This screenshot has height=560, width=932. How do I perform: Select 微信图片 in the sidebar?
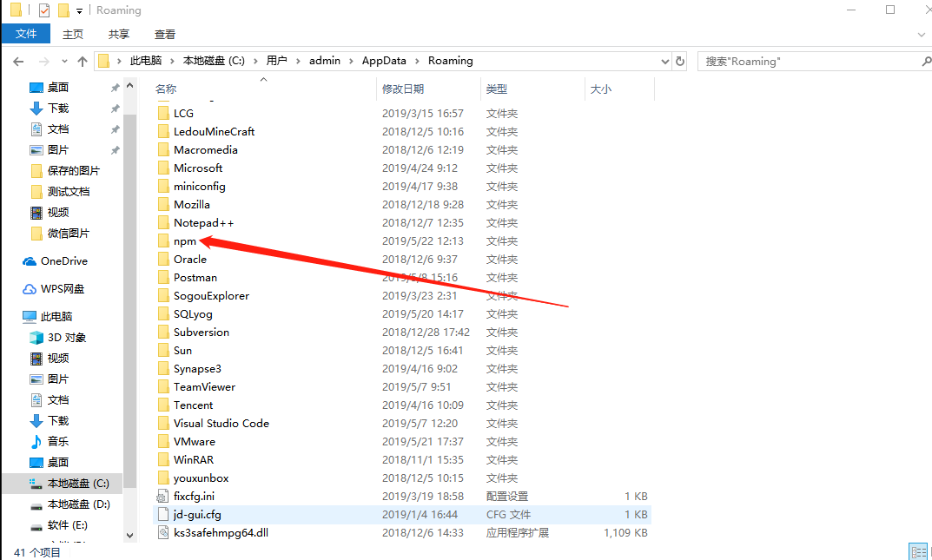pyautogui.click(x=69, y=234)
